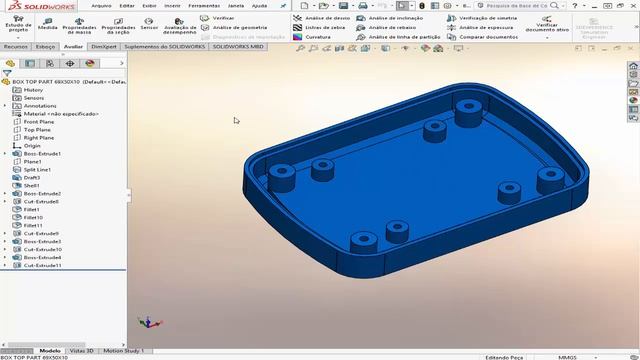640x360 pixels.
Task: Click the Sensor tool icon
Action: tap(149, 24)
